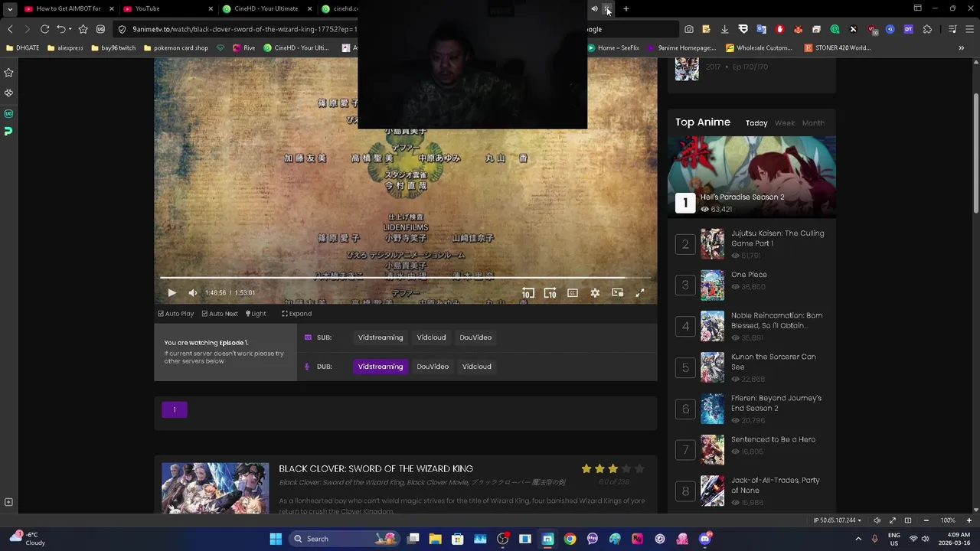This screenshot has height=551, width=980.
Task: Click the Black Clover movie poster thumbnail
Action: (215, 488)
